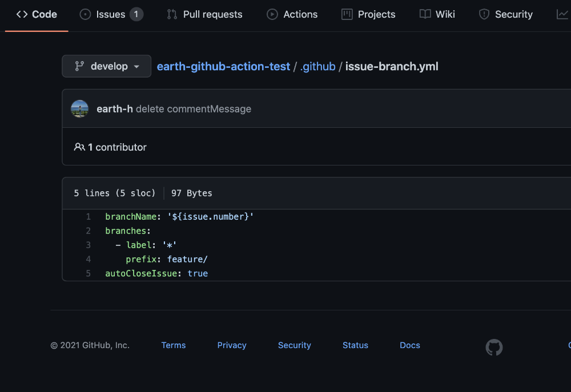571x392 pixels.
Task: Click the '© 2021 GitHub, Inc.' text
Action: [x=90, y=345]
